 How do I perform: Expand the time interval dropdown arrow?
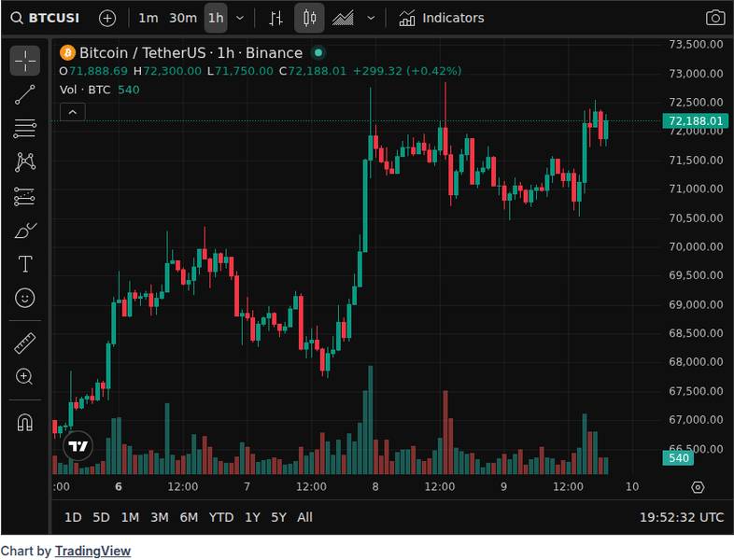pos(241,18)
